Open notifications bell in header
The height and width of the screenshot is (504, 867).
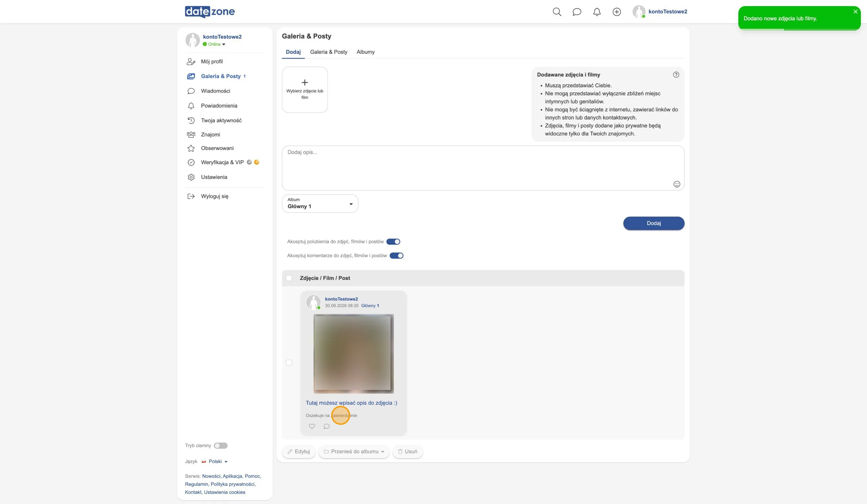[x=597, y=12]
